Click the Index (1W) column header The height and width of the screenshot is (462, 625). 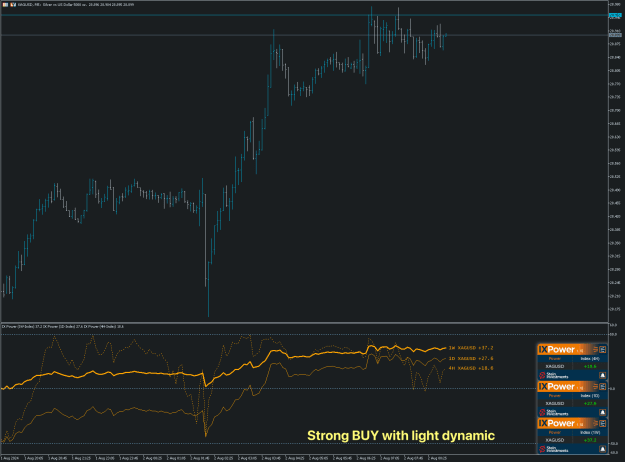[x=590, y=433]
